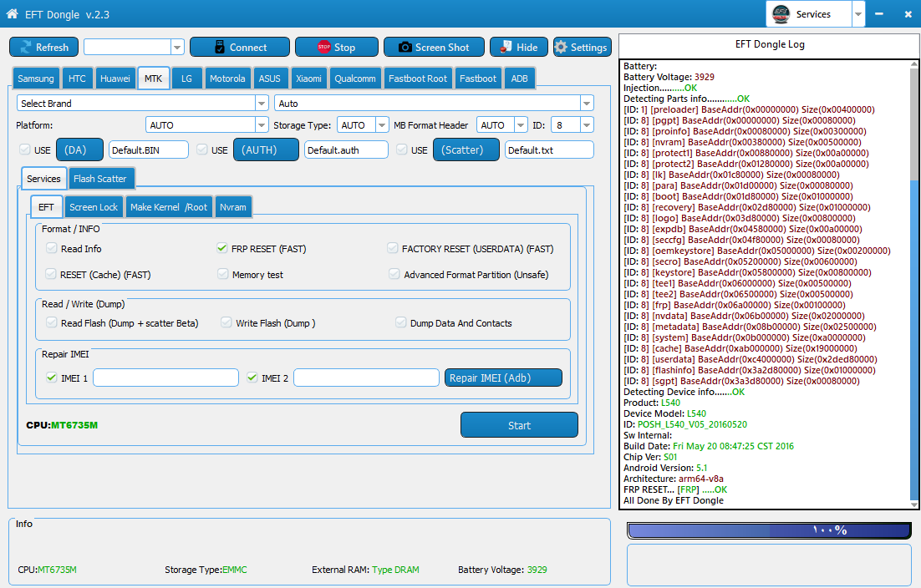Click the home icon in title bar

click(x=12, y=13)
